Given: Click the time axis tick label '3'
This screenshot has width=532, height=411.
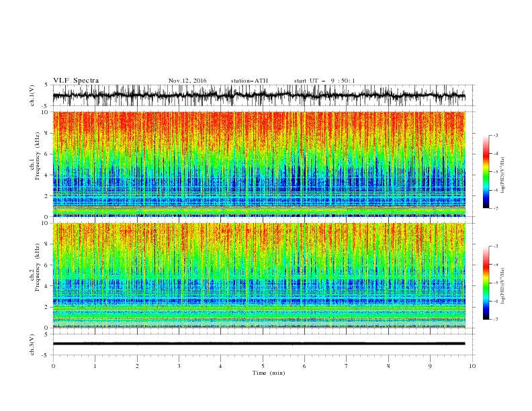Looking at the screenshot, I should 179,366.
